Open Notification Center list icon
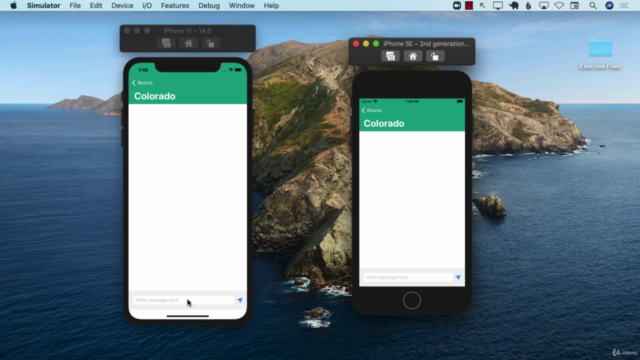This screenshot has height=360, width=640. (x=624, y=5)
